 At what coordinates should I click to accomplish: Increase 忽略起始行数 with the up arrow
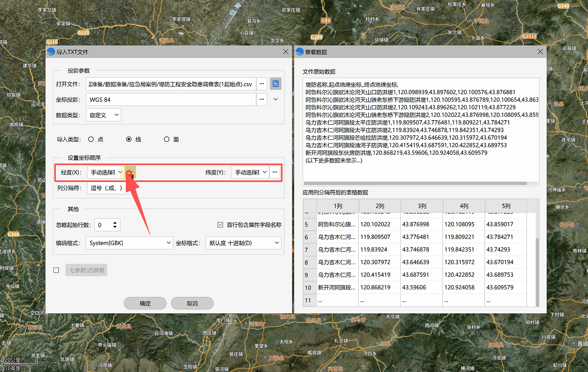point(115,222)
